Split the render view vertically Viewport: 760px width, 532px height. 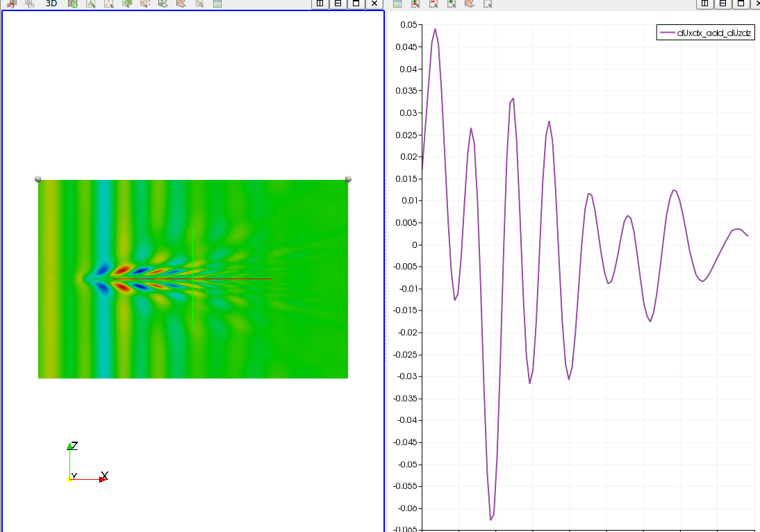pyautogui.click(x=338, y=3)
